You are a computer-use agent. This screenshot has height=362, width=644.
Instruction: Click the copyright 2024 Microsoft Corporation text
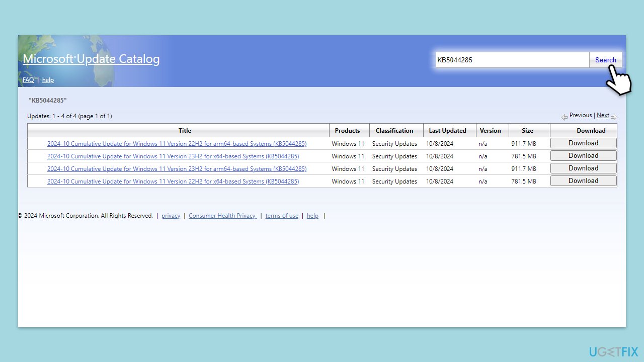click(x=85, y=216)
